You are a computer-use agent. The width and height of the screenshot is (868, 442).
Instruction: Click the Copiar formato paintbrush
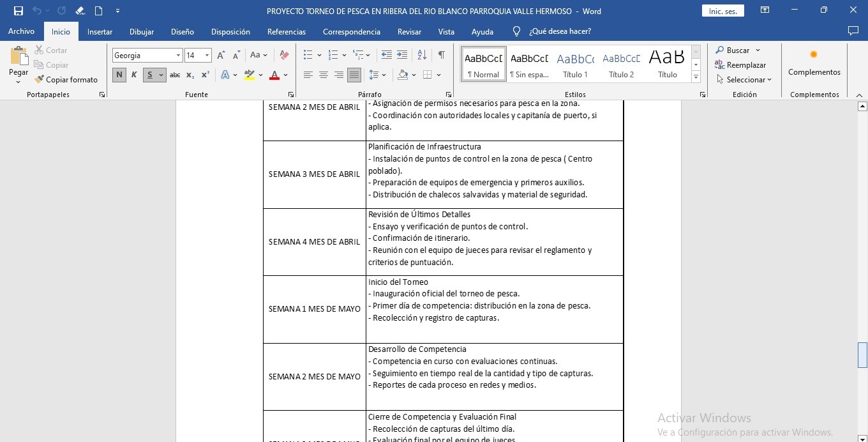66,80
